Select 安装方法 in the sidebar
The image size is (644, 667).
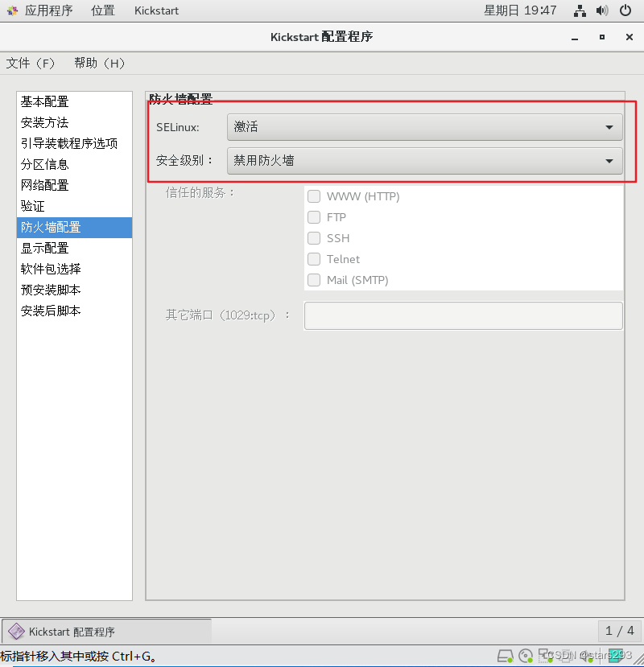[75, 122]
